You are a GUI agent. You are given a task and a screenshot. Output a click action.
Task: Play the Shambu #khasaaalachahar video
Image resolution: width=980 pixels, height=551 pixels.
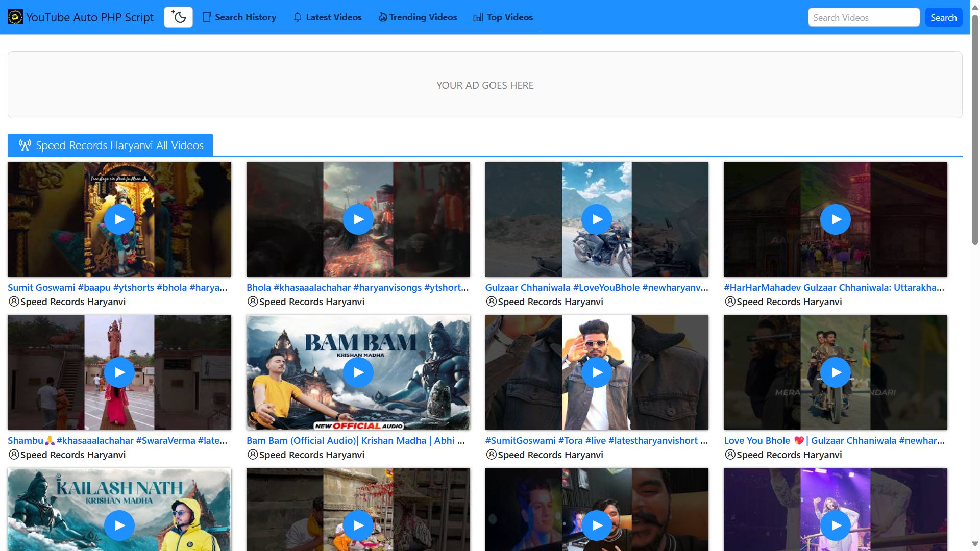coord(119,372)
